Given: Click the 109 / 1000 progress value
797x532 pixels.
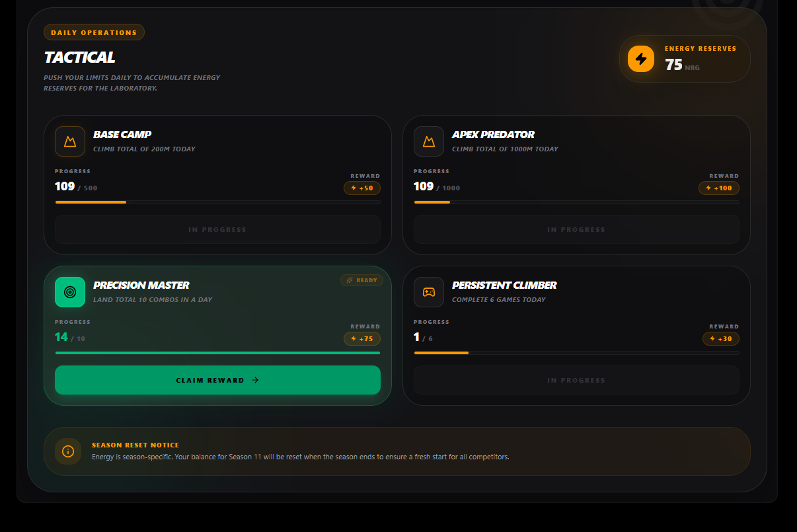Looking at the screenshot, I should [x=437, y=187].
